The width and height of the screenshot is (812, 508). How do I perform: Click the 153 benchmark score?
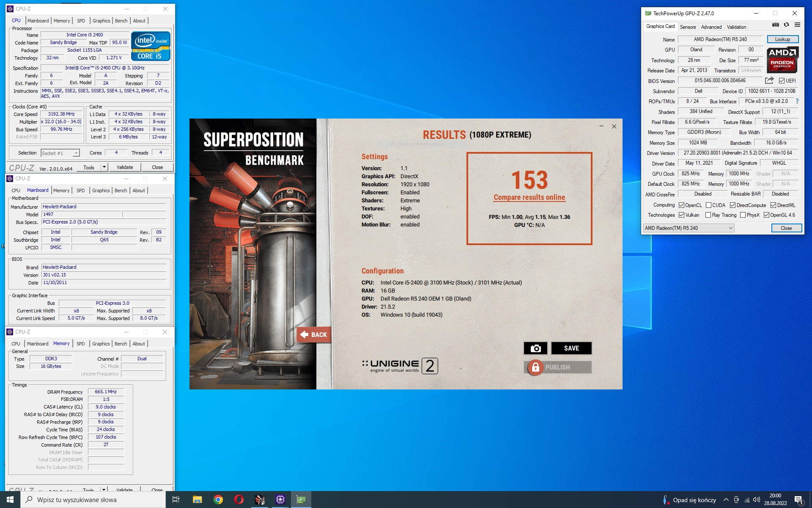(529, 180)
